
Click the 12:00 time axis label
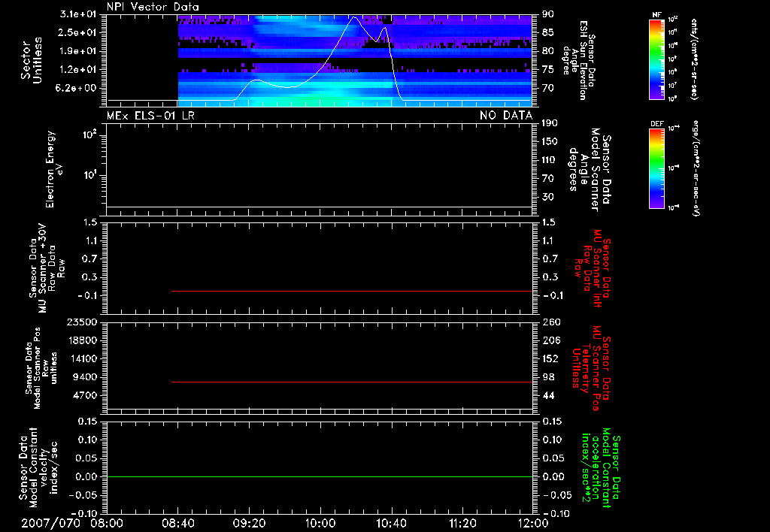[x=533, y=524]
